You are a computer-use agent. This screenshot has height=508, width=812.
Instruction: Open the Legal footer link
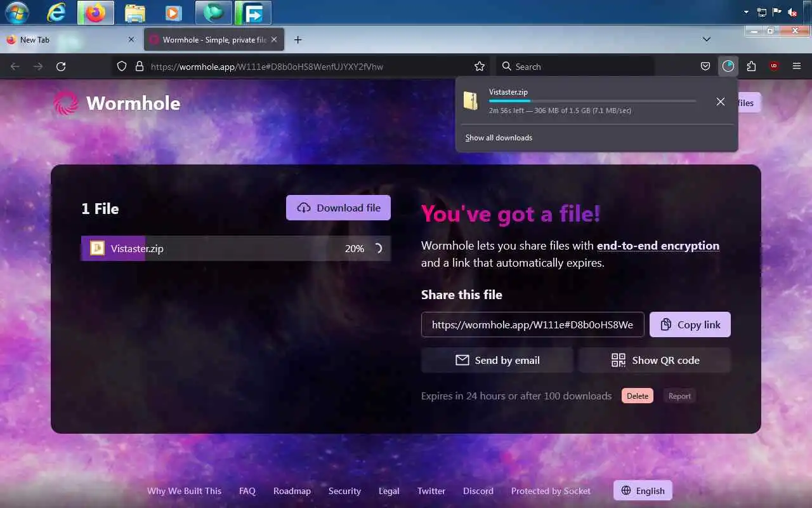(389, 491)
